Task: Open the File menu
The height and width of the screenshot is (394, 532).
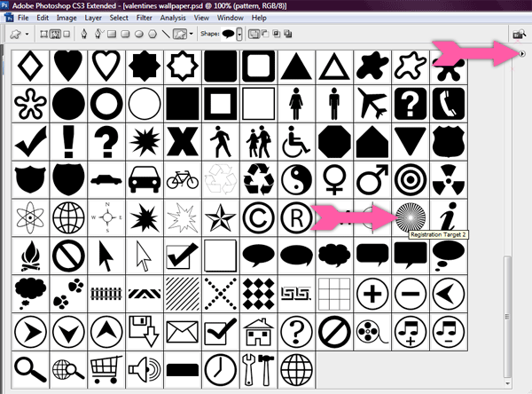Action: pyautogui.click(x=23, y=18)
